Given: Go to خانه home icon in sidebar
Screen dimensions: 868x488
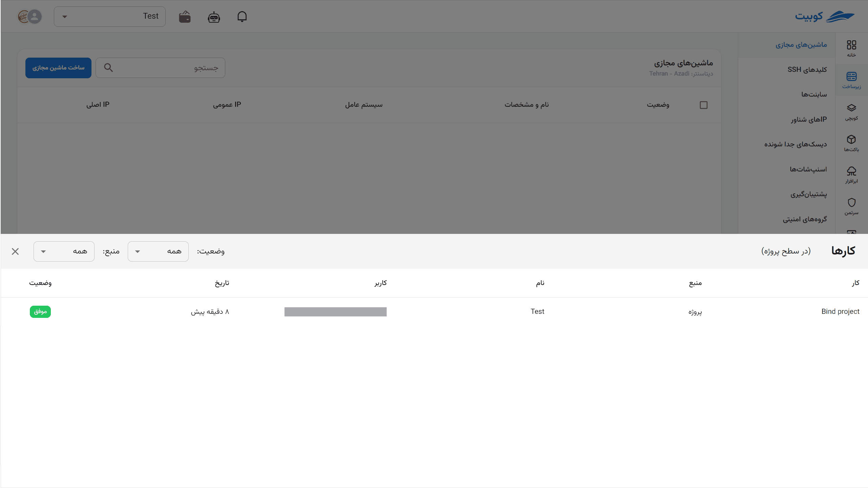Looking at the screenshot, I should click(851, 48).
